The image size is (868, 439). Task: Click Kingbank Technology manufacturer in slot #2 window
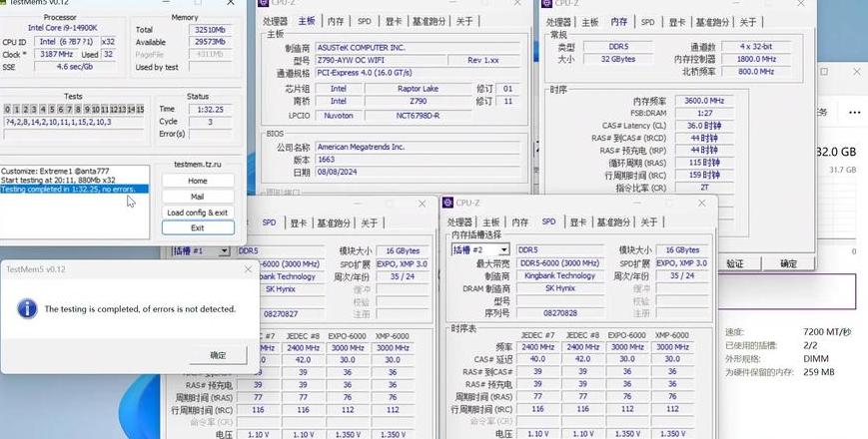click(560, 275)
